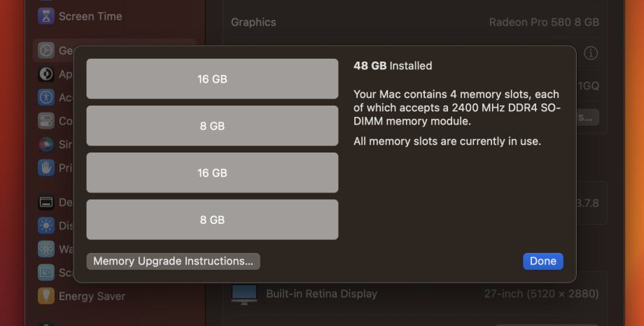The image size is (644, 326).
Task: Click the Built-in Retina Display monitor icon
Action: point(244,294)
